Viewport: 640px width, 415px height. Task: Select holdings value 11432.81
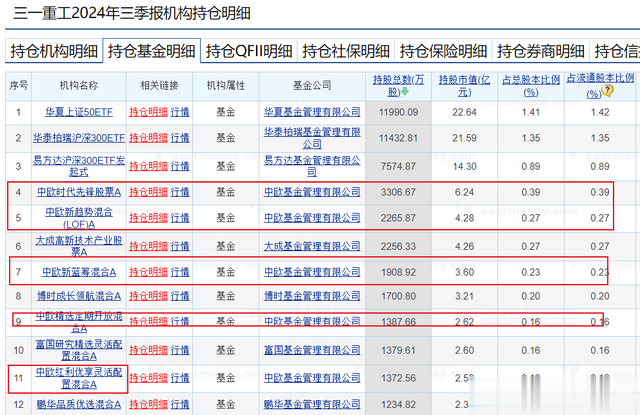click(x=398, y=138)
